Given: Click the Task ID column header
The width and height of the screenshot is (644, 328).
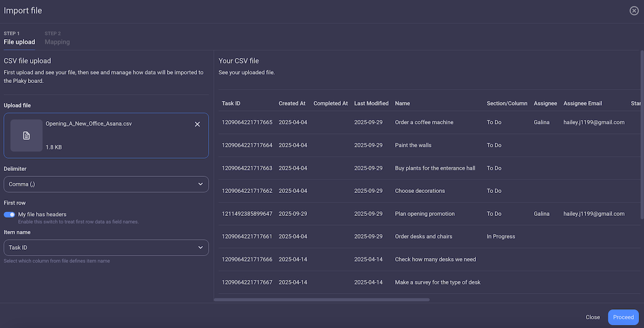Looking at the screenshot, I should [231, 103].
